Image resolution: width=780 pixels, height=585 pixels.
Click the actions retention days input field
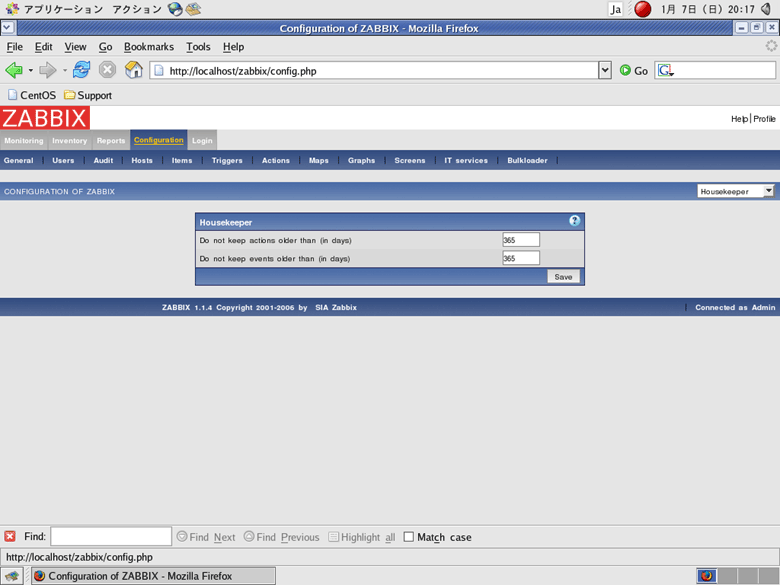click(521, 240)
